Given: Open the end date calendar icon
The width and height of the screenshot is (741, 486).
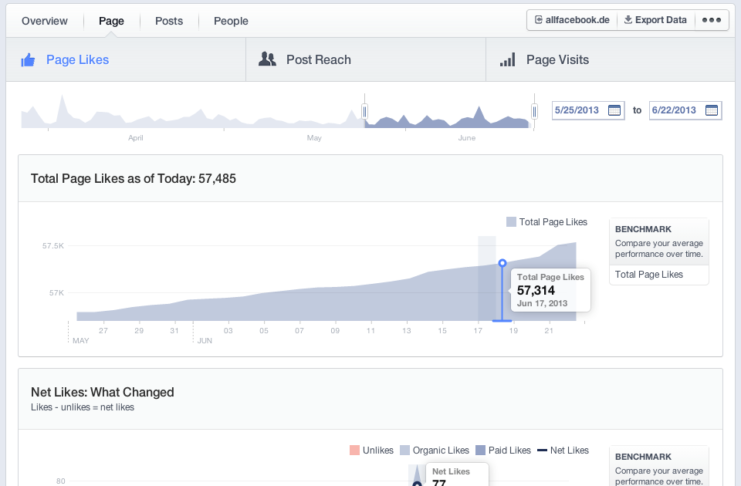Looking at the screenshot, I should coord(711,111).
